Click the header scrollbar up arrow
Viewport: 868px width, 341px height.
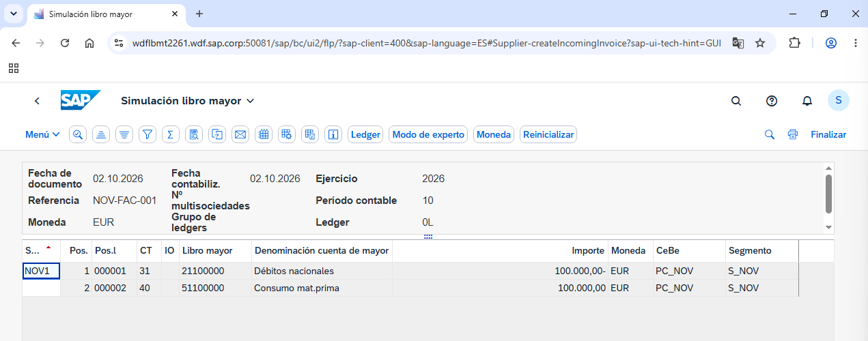tap(829, 167)
